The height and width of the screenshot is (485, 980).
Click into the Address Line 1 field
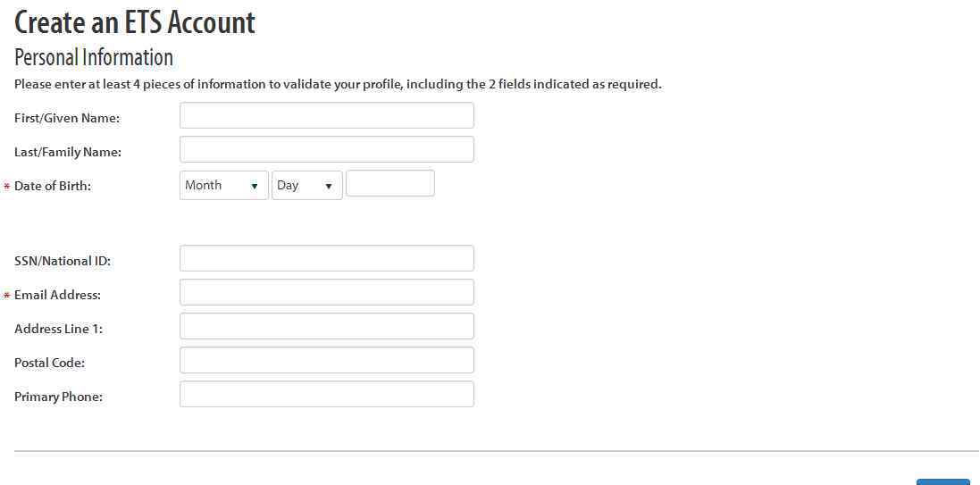tap(326, 327)
